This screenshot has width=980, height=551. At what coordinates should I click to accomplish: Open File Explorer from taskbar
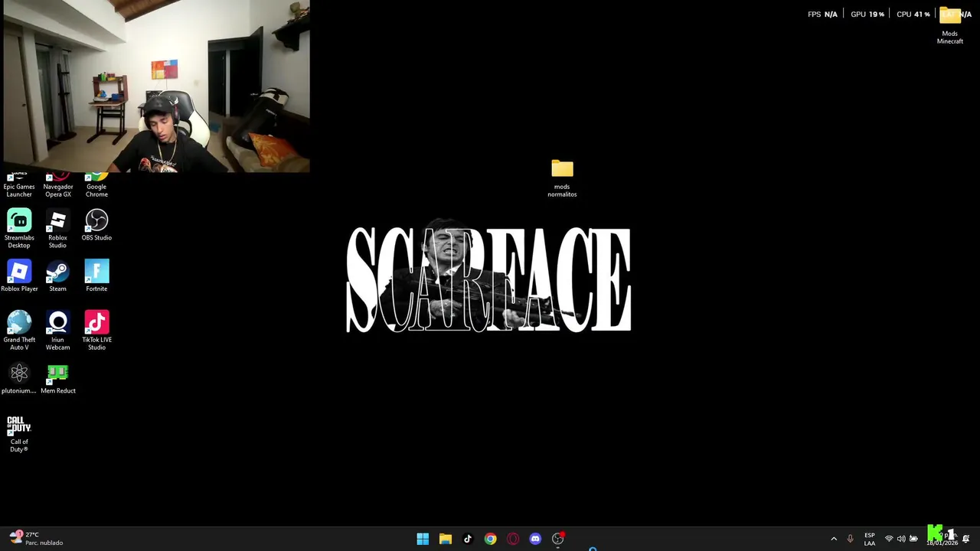pos(446,539)
